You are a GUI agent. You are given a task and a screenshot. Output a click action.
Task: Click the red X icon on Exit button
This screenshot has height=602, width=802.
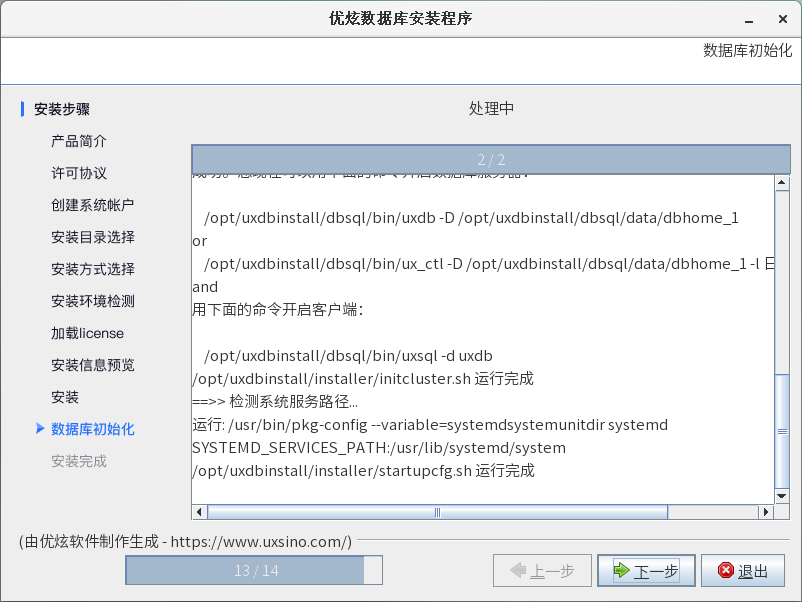click(726, 571)
